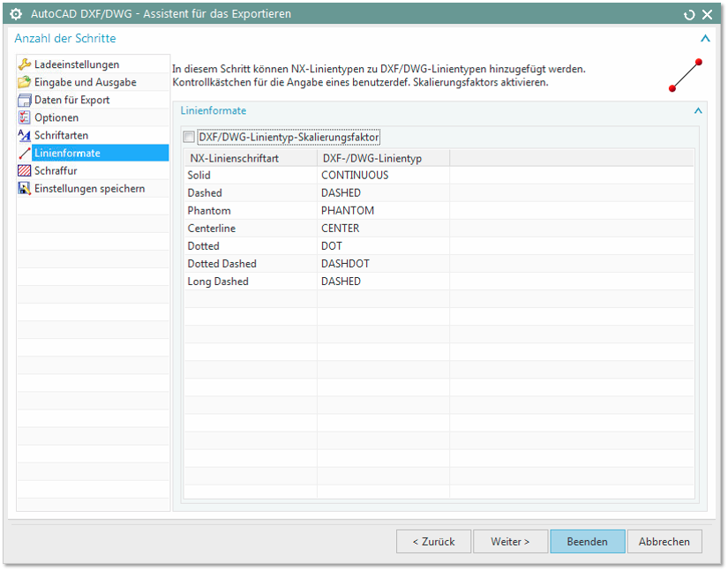The image size is (728, 571).
Task: Click the Schriftarten font icon
Action: coord(25,135)
